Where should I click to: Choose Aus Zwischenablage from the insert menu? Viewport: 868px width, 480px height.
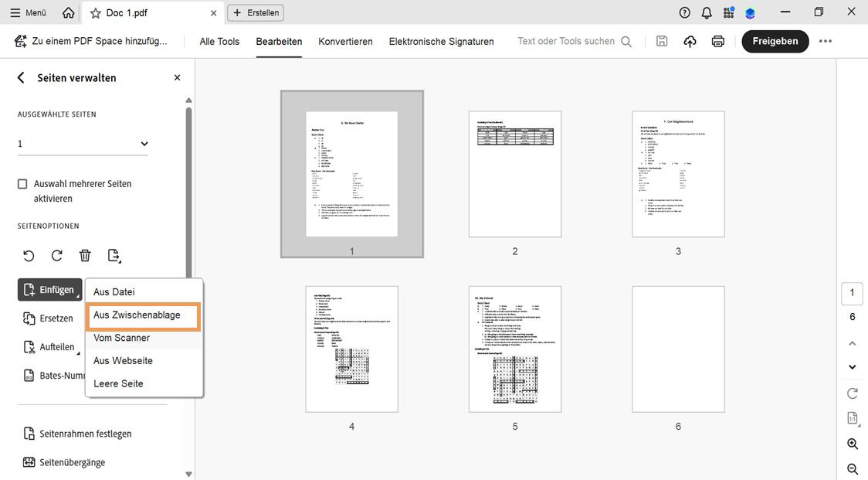[x=135, y=315]
